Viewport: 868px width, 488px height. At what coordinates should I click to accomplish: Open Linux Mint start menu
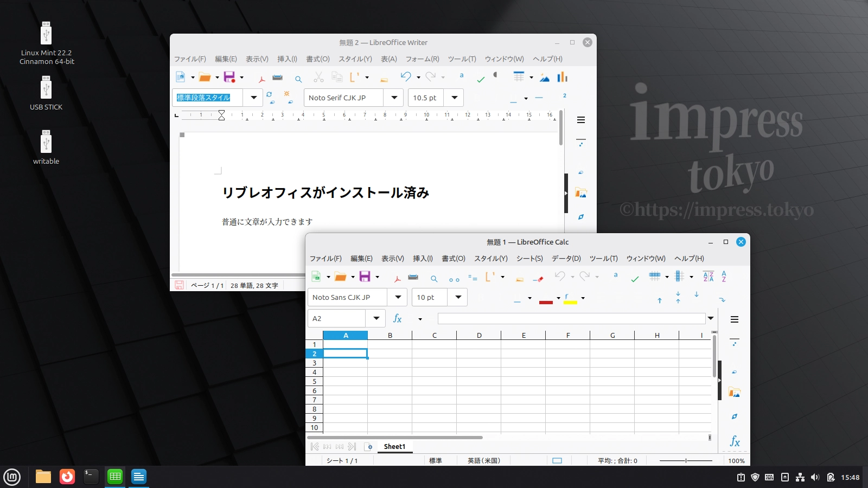[x=12, y=477]
